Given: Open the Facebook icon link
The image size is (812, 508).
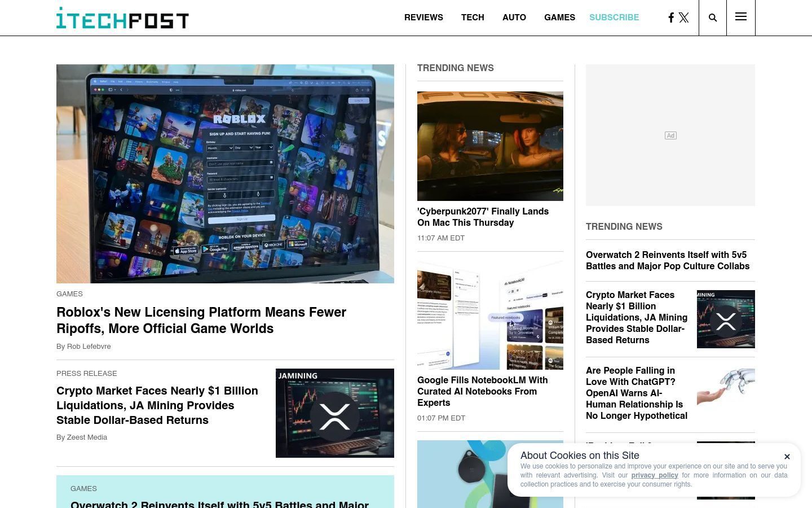Looking at the screenshot, I should [x=671, y=17].
